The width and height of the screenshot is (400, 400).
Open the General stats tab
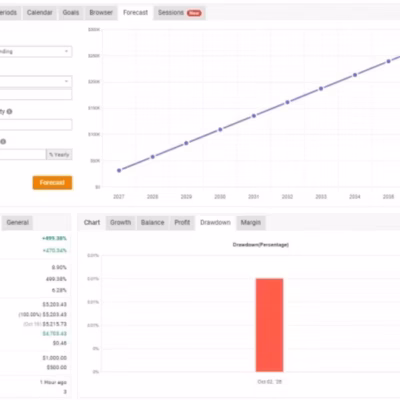18,223
